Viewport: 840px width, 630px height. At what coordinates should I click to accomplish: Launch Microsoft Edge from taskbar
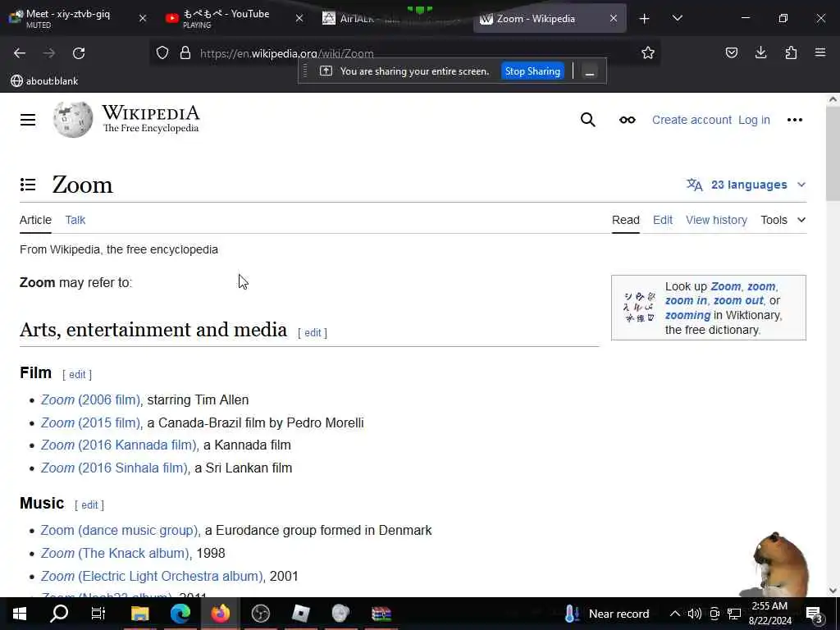[x=180, y=614]
